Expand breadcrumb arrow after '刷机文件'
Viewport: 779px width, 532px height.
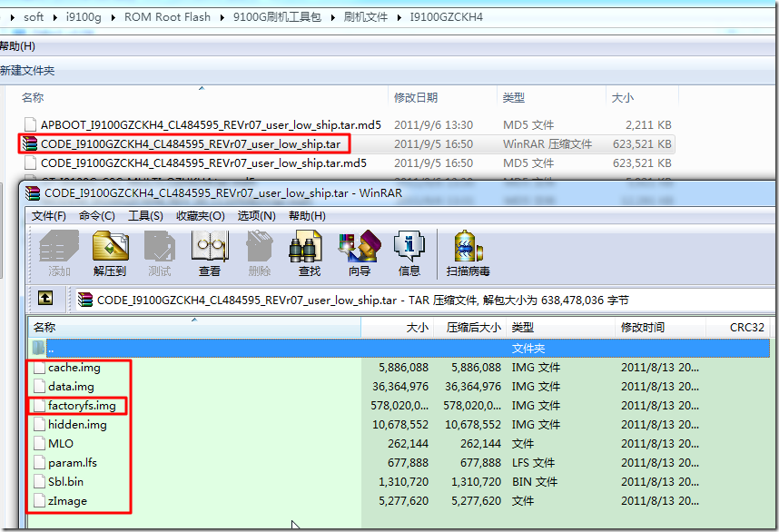(399, 17)
